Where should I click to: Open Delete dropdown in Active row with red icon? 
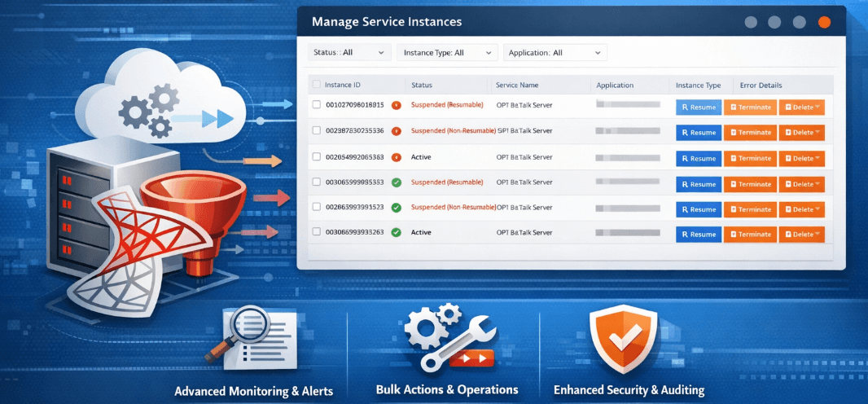pyautogui.click(x=801, y=159)
